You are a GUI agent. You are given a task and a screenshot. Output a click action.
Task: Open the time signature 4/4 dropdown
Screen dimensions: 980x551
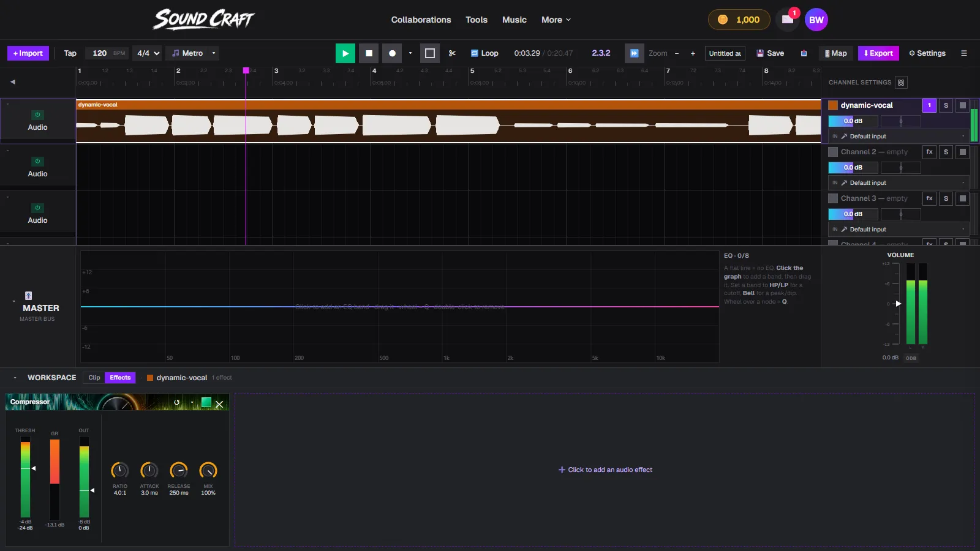(148, 53)
